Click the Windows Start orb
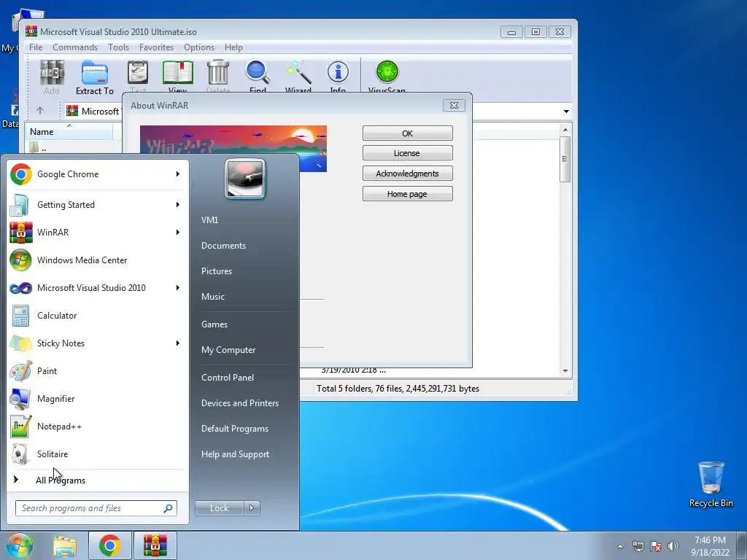The image size is (747, 560). tap(20, 545)
